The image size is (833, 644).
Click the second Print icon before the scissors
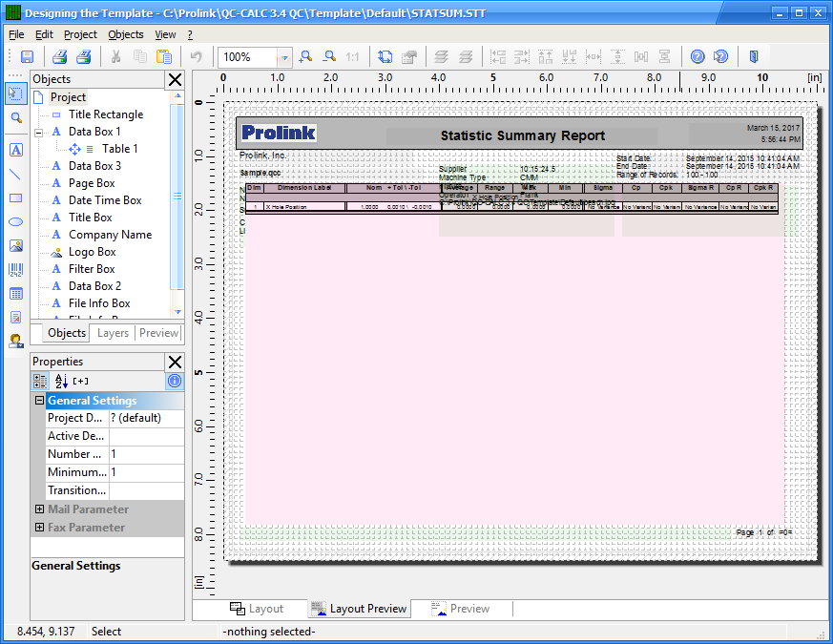(83, 57)
